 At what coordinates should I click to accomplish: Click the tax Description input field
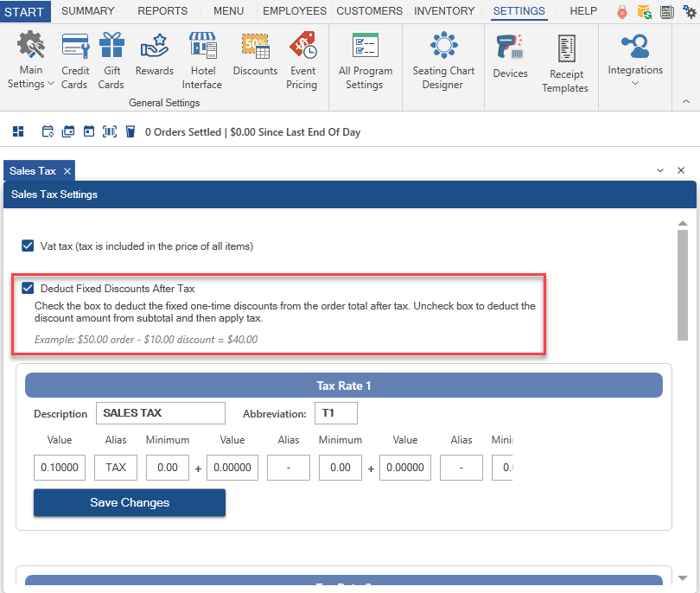coord(160,413)
